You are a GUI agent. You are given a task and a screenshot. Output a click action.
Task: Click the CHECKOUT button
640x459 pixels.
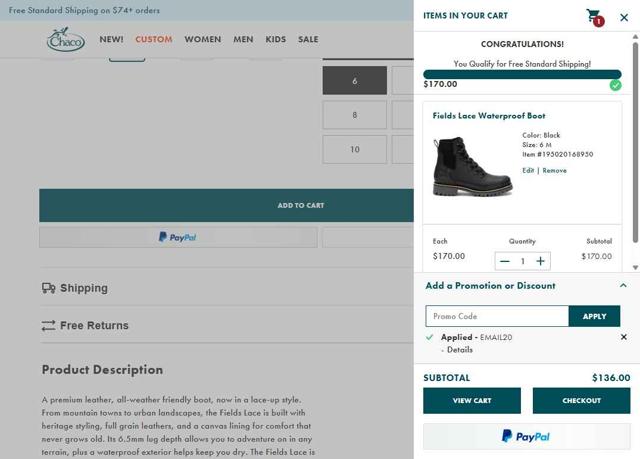(581, 401)
